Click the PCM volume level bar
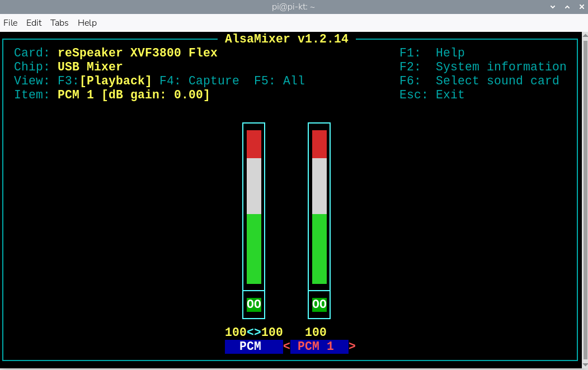588x370 pixels. click(x=254, y=207)
